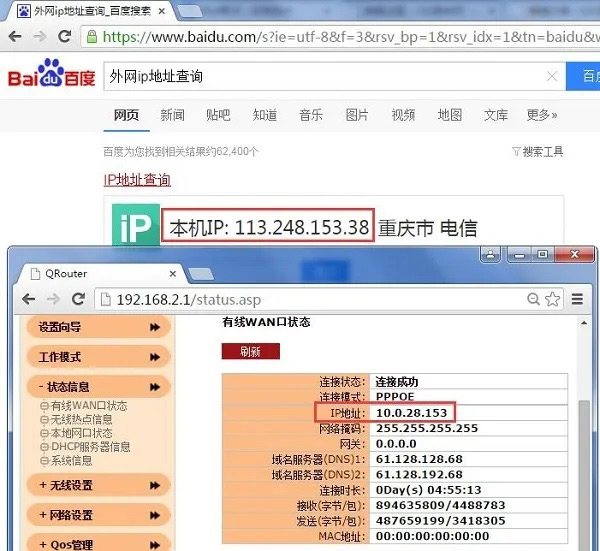Click the zoom magnifier icon in QRouter address bar
The width and height of the screenshot is (600, 551).
(x=533, y=299)
